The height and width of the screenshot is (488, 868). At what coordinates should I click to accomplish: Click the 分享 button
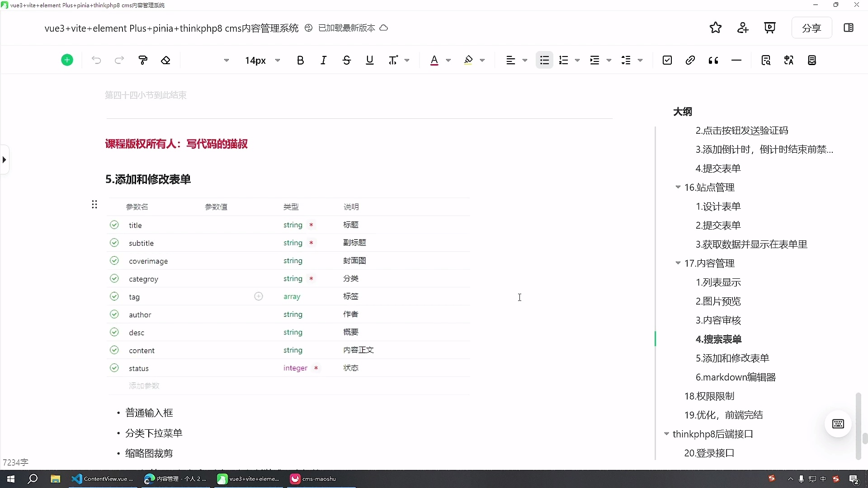[811, 28]
